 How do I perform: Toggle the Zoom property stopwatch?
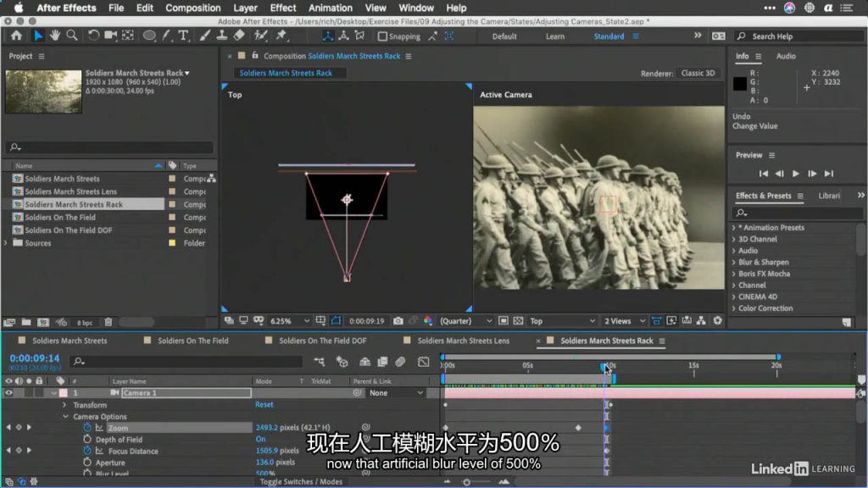coord(87,428)
